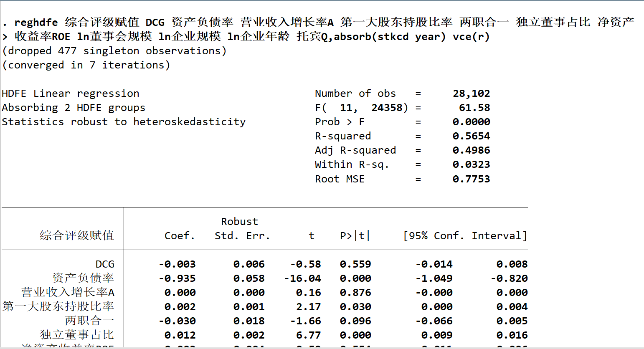Click the Number of obs value 28,102
This screenshot has height=349, width=644.
(472, 94)
